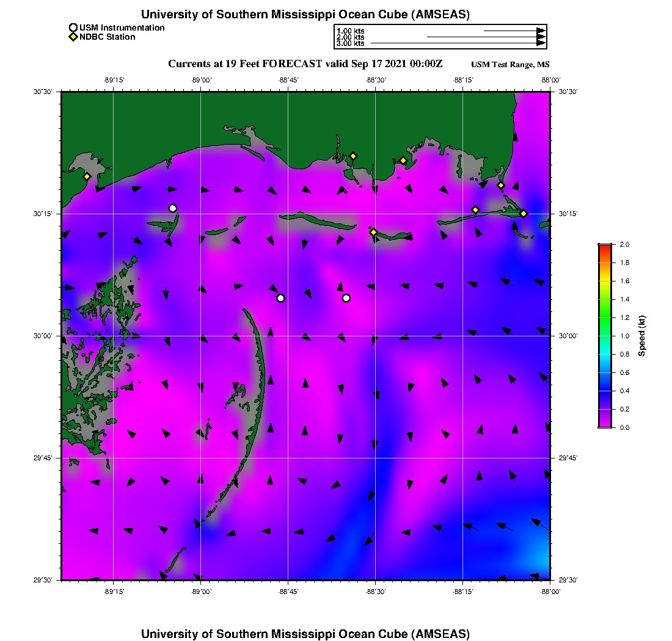This screenshot has width=672, height=641.
Task: Select the USM instrument marker east of -88°45'
Action: [x=346, y=298]
